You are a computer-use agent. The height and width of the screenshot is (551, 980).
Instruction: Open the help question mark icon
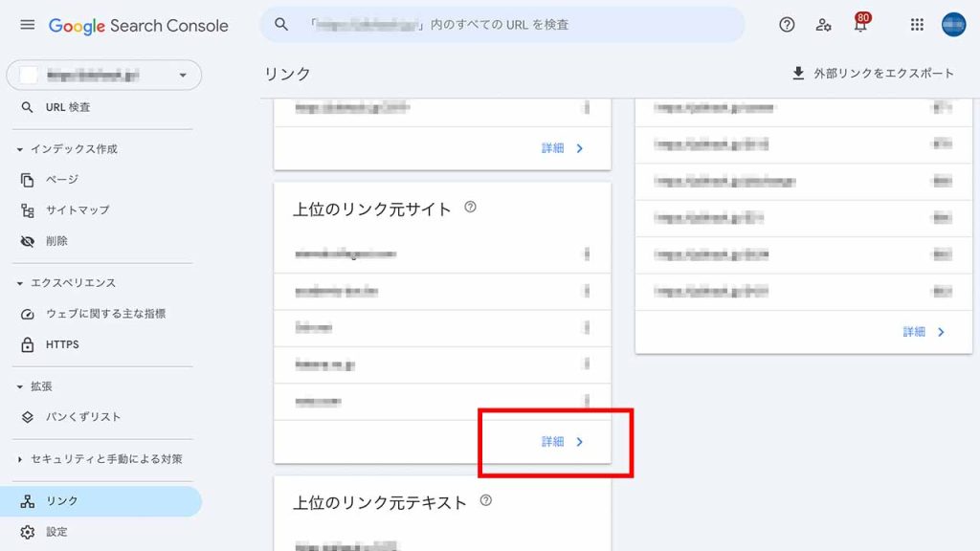click(787, 25)
